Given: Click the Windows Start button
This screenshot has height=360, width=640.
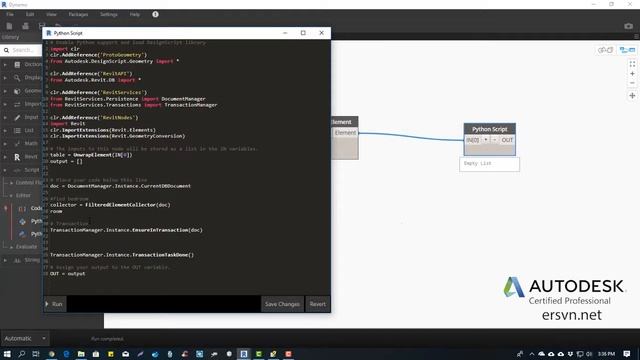Looking at the screenshot, I should [7, 354].
